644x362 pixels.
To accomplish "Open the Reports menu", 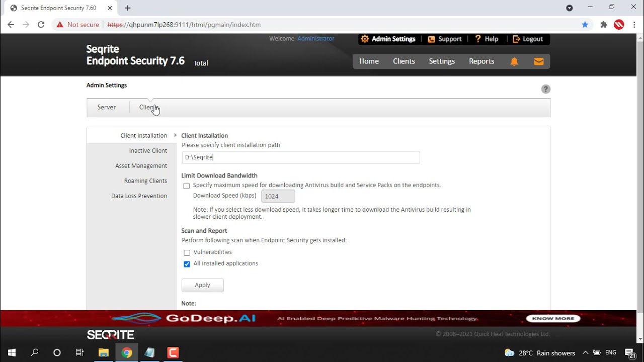I will coord(481,61).
